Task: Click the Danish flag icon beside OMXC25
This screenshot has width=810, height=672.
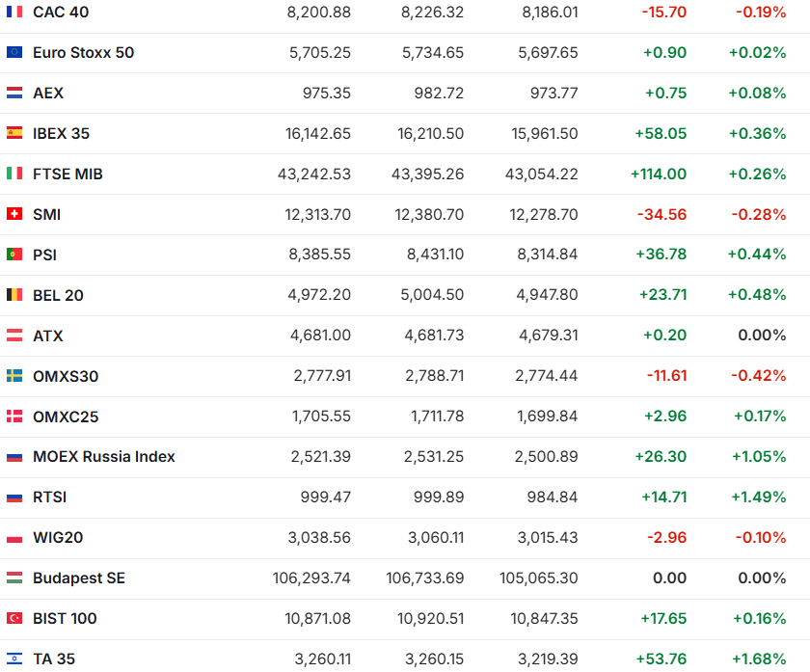Action: click(x=13, y=417)
